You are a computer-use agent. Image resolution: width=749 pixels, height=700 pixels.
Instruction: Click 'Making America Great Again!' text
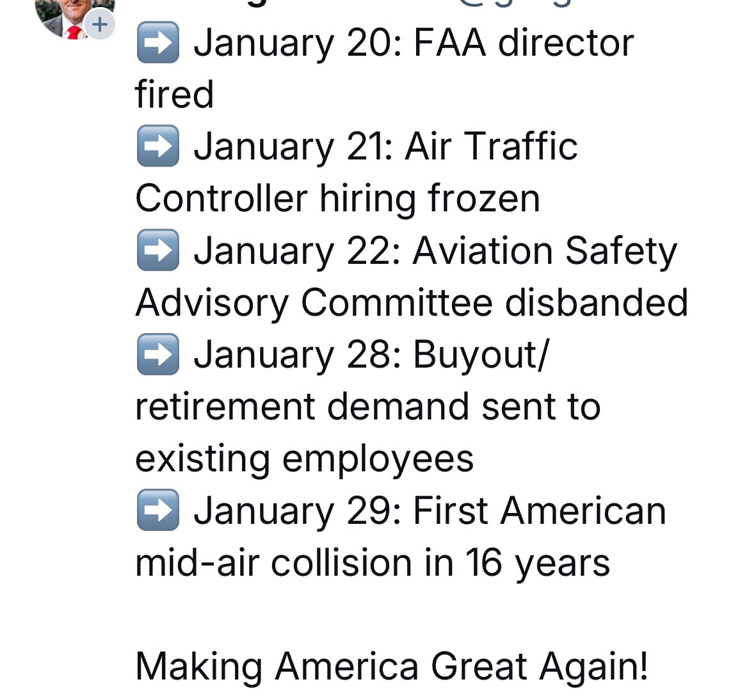click(x=392, y=667)
